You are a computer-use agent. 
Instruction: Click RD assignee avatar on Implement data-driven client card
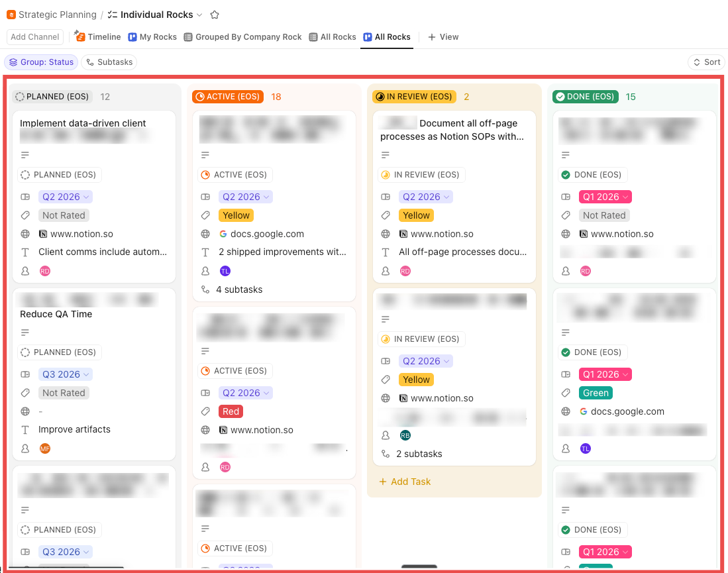[45, 271]
